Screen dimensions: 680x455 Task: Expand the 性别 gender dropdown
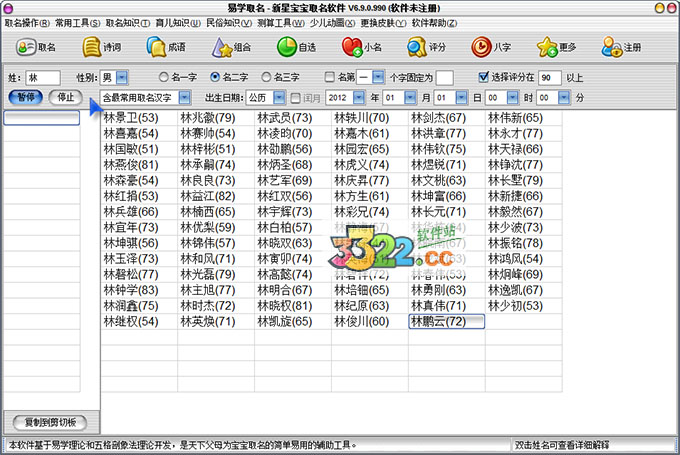tap(122, 78)
